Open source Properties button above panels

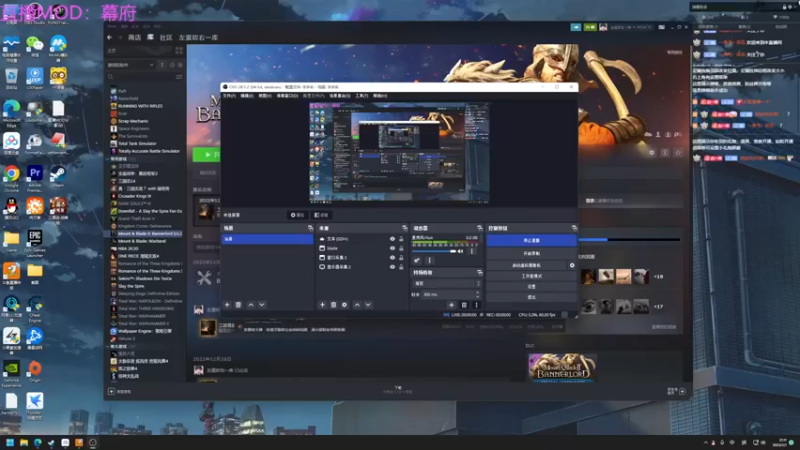pyautogui.click(x=297, y=215)
